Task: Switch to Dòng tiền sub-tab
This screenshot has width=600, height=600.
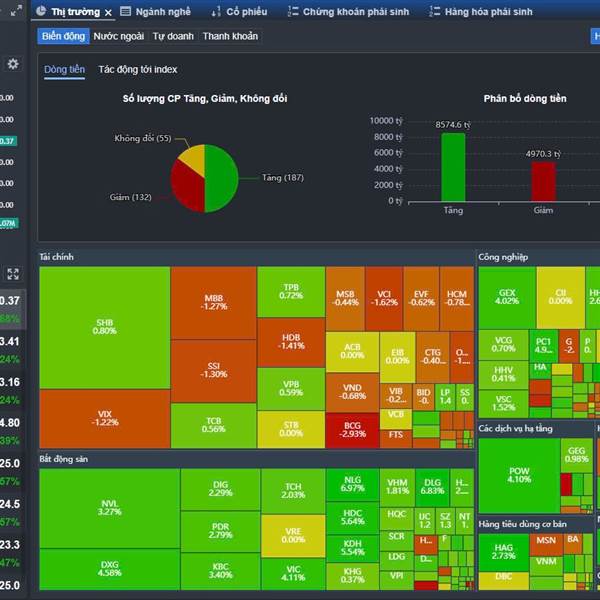Action: click(64, 70)
